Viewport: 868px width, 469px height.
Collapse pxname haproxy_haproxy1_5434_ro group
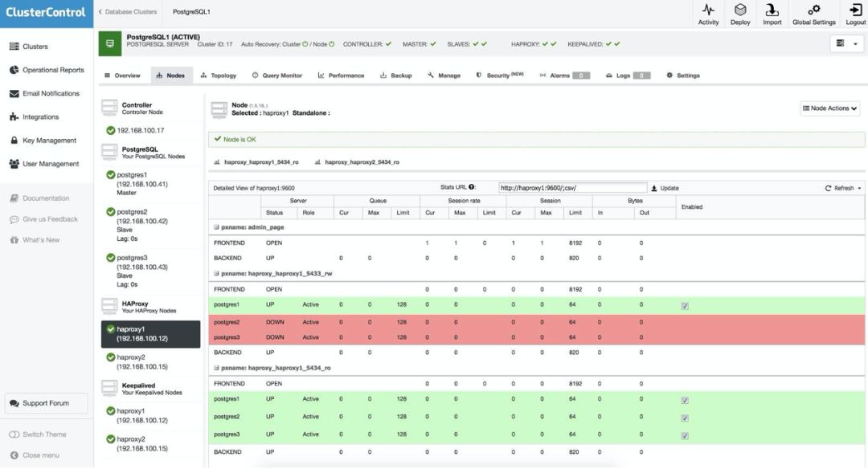coord(216,368)
